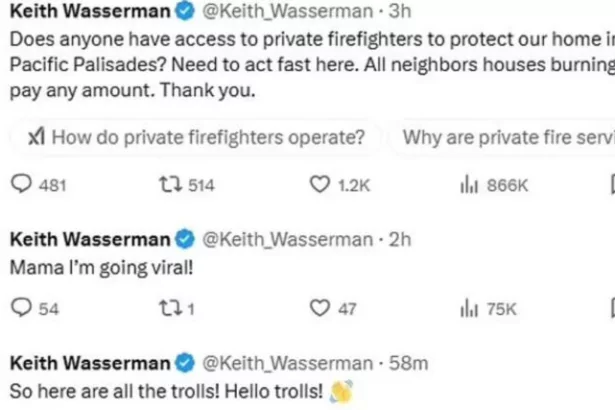The image size is (615, 410).
Task: Like the tweet with 1.2K likes
Action: pos(320,185)
